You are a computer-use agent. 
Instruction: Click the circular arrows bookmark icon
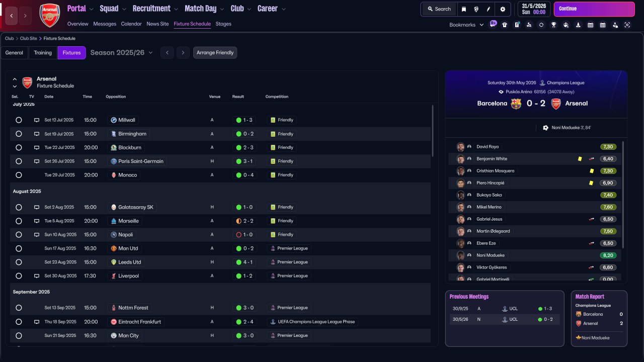[541, 25]
